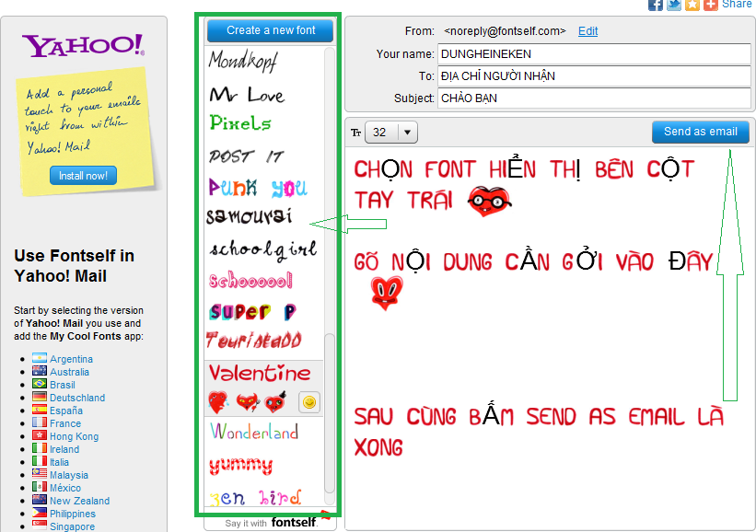Click the fontself logo text
756x532 pixels.
tap(294, 523)
